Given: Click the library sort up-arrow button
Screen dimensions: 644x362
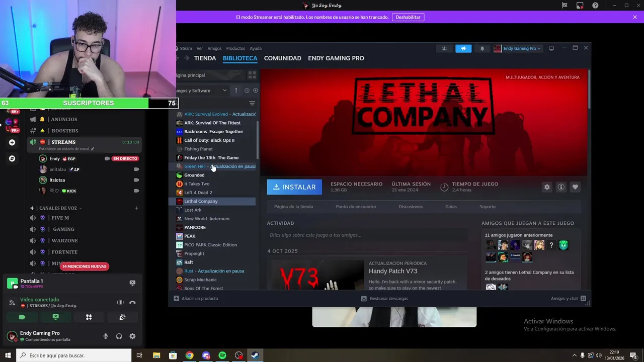Looking at the screenshot, I should 236,90.
